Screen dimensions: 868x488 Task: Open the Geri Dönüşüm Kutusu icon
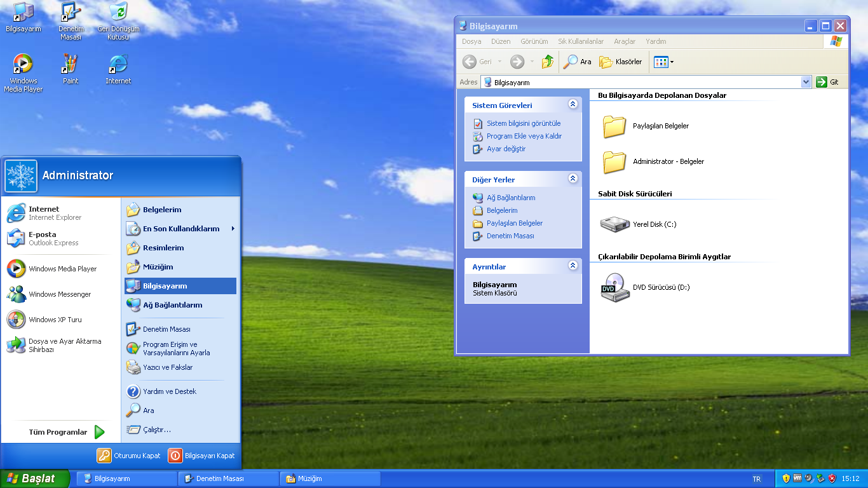(x=118, y=13)
